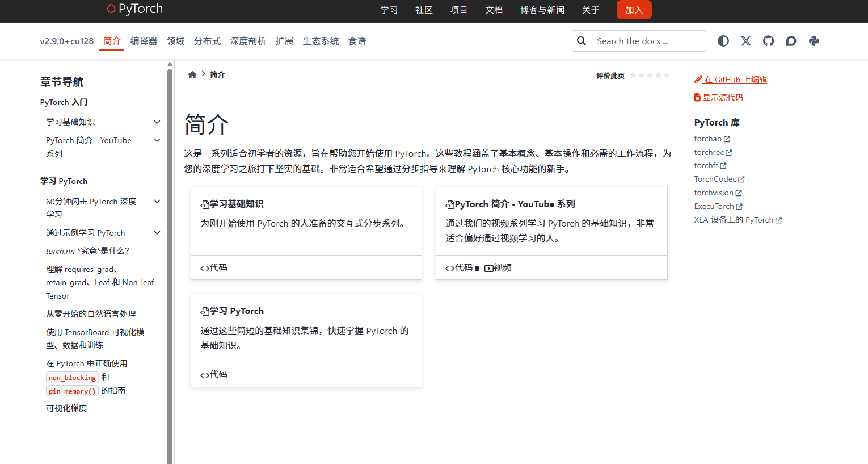868x464 pixels.
Task: Click the magnifier icon in the search box
Action: coord(582,41)
